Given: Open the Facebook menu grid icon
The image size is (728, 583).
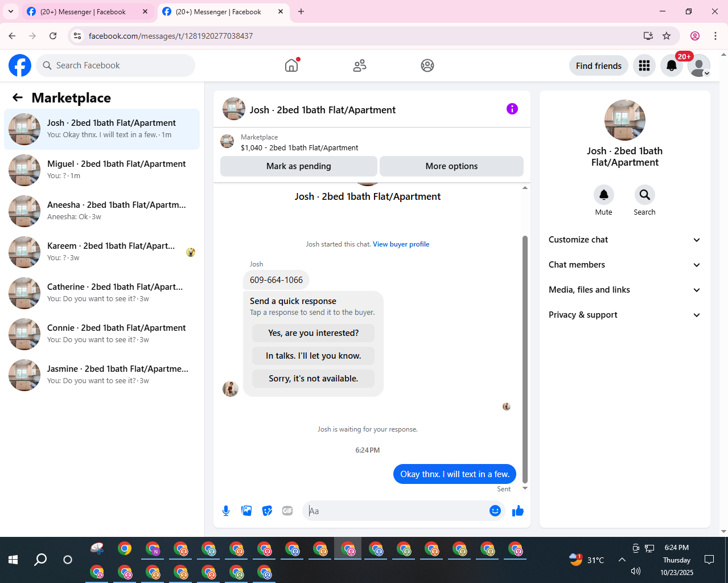Looking at the screenshot, I should [x=644, y=65].
